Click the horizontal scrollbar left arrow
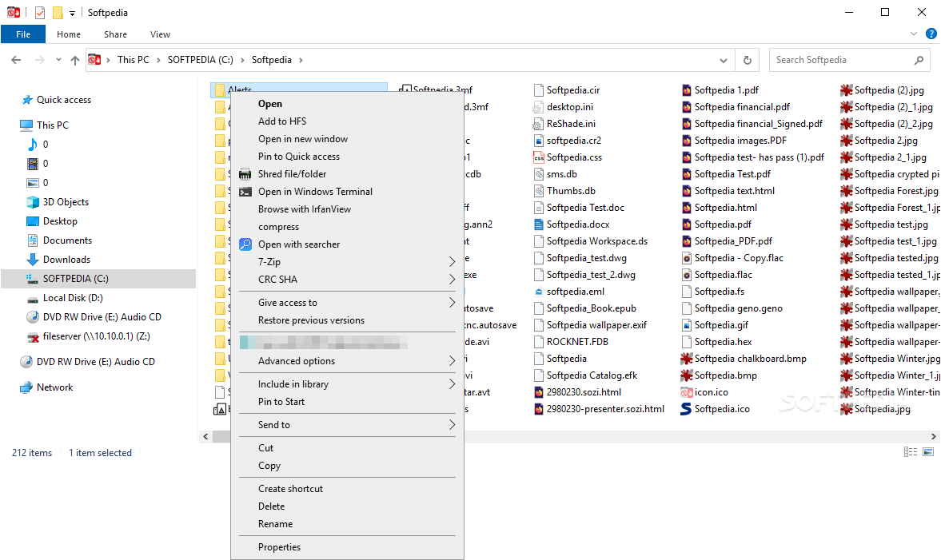Screen dimensions: 941x560 (x=205, y=436)
